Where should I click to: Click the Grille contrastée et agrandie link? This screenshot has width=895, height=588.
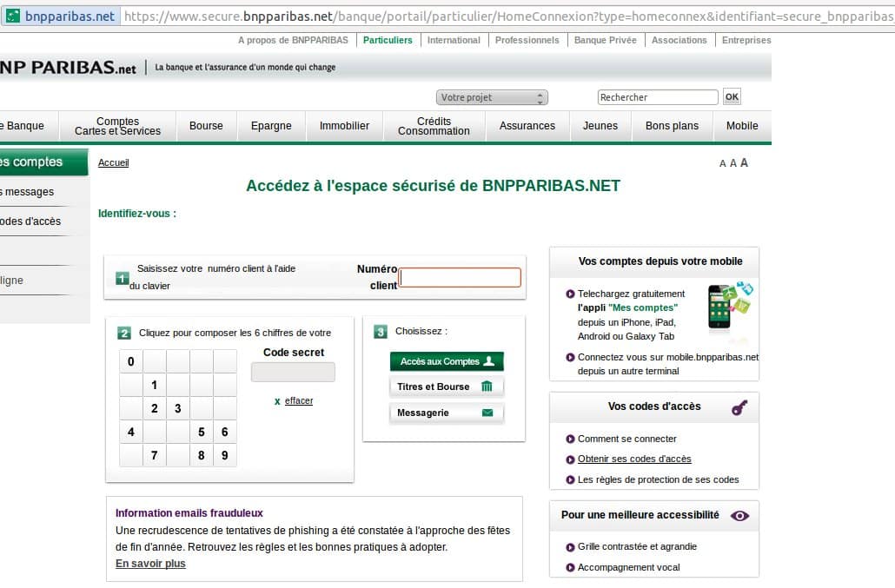click(x=637, y=546)
